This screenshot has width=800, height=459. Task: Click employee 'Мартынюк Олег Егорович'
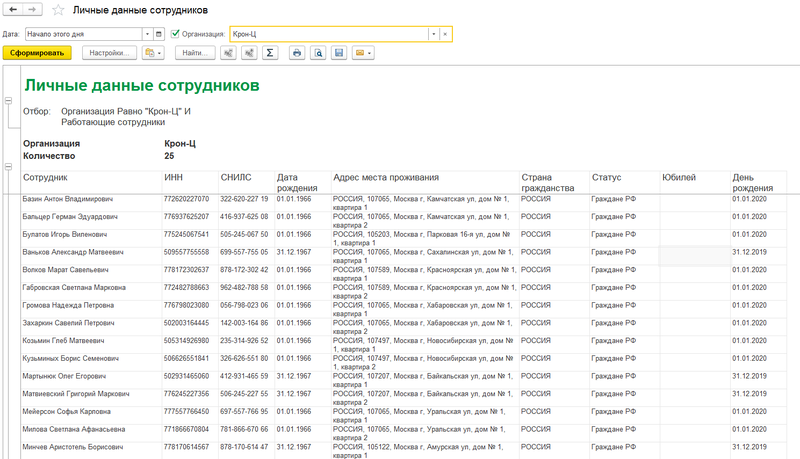64,376
